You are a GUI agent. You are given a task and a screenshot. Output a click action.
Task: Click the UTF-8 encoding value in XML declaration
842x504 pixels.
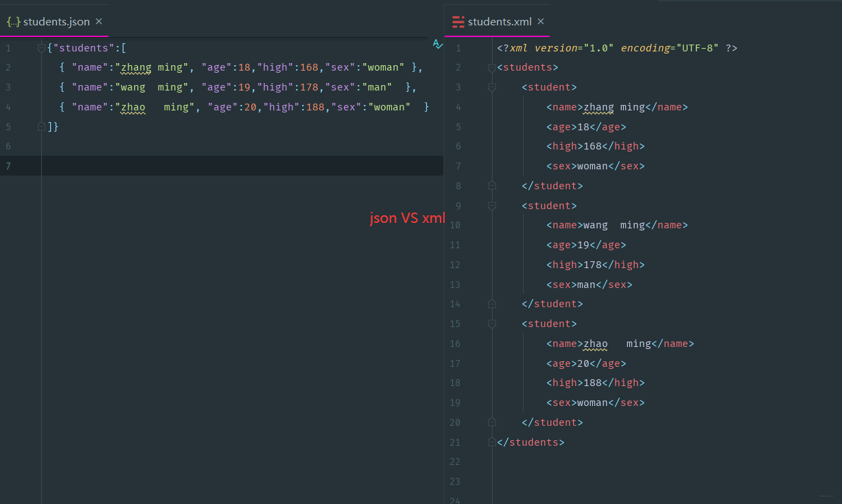[698, 48]
